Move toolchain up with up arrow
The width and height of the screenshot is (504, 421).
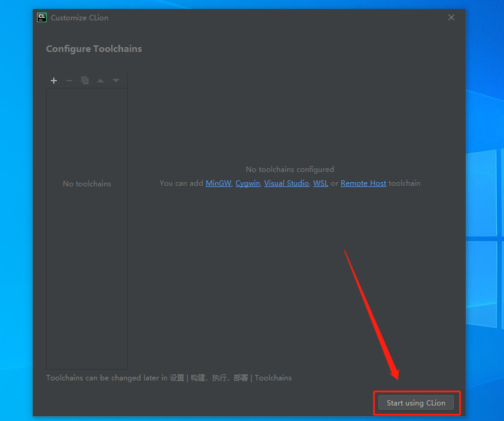(100, 81)
